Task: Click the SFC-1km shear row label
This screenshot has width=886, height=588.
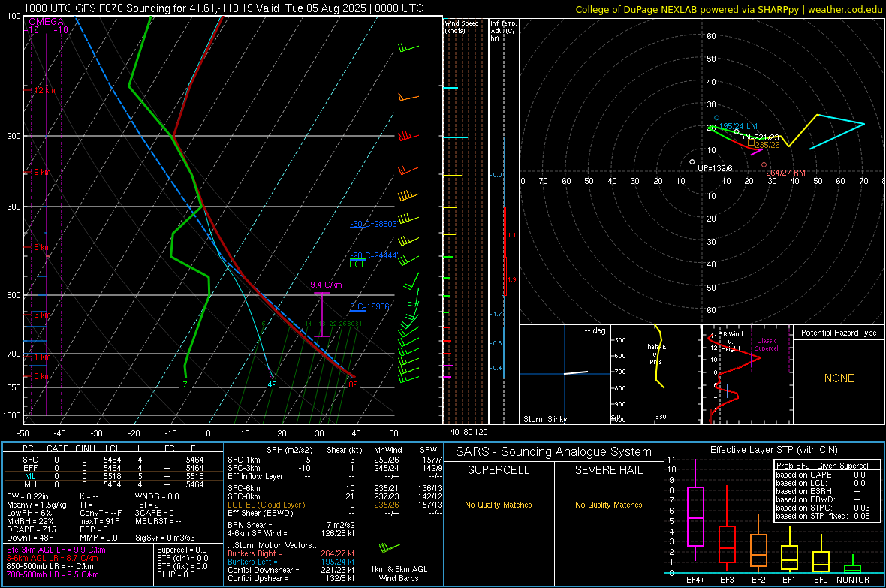Action: (244, 460)
